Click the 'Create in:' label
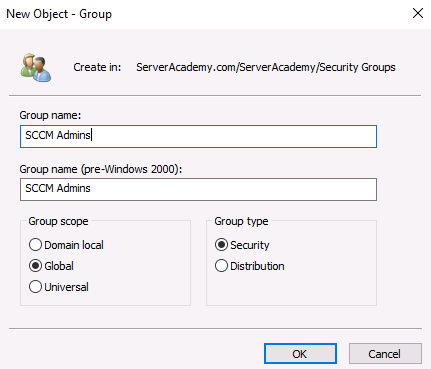This screenshot has height=369, width=431. [x=97, y=67]
